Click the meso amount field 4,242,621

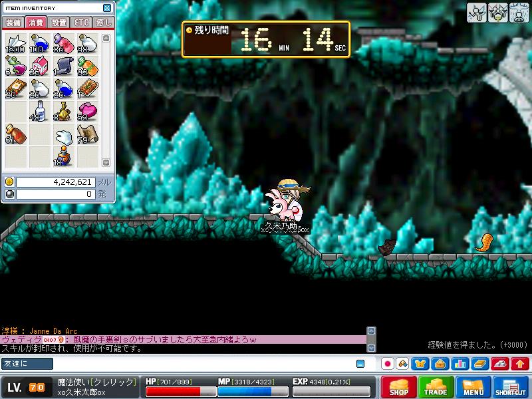coord(56,182)
